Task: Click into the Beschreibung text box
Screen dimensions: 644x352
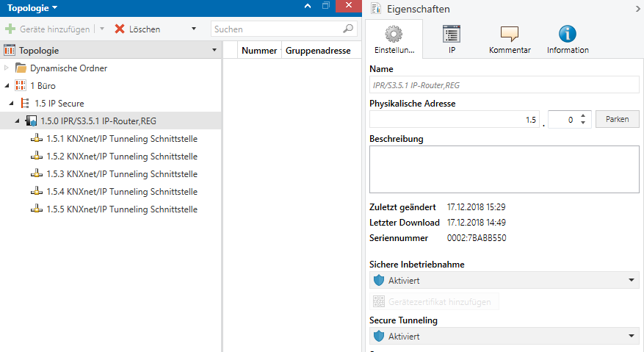Action: (x=504, y=169)
